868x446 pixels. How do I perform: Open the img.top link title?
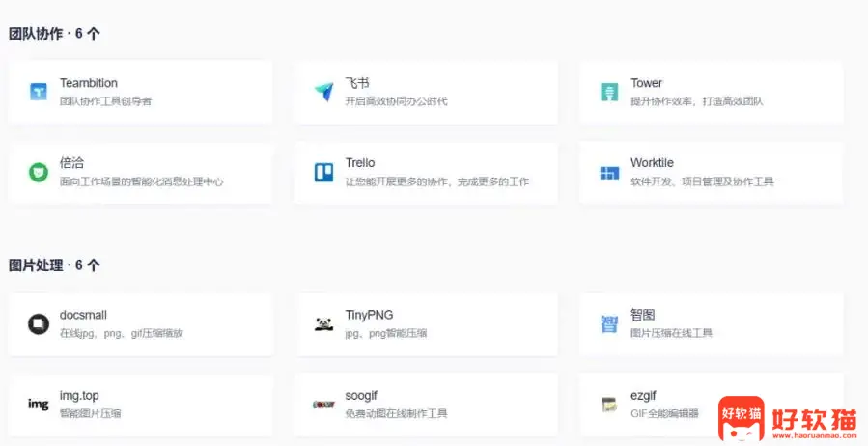[79, 396]
